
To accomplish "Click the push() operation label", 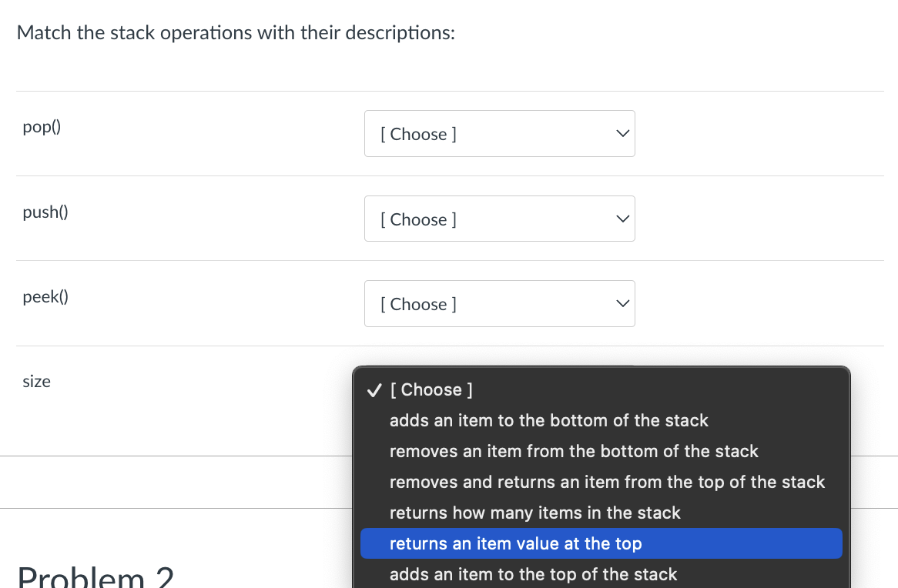I will (x=45, y=212).
